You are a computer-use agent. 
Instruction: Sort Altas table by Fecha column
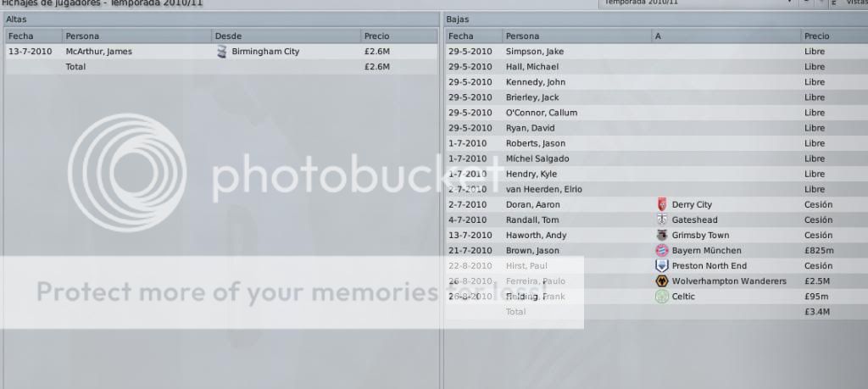point(33,36)
